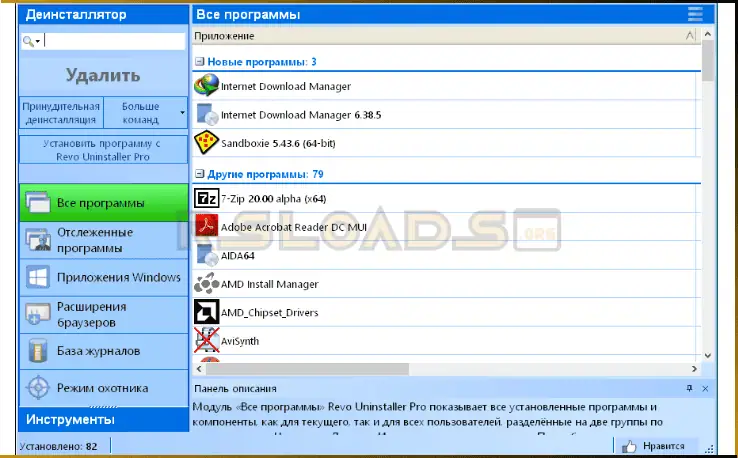This screenshot has height=458, width=738.
Task: Click the resize grip in the status bar corner
Action: (x=710, y=449)
